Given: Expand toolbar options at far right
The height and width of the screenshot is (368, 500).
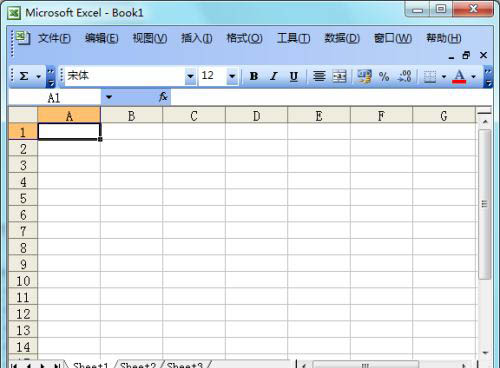Looking at the screenshot, I should 488,76.
